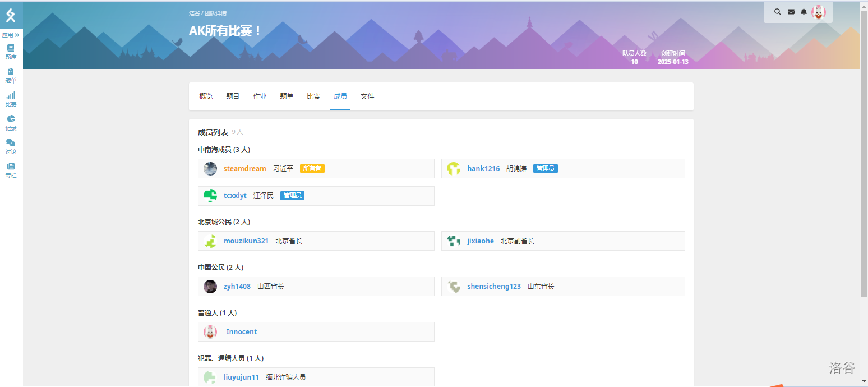Open steamdream's user profile link
The image size is (868, 387).
click(x=244, y=168)
